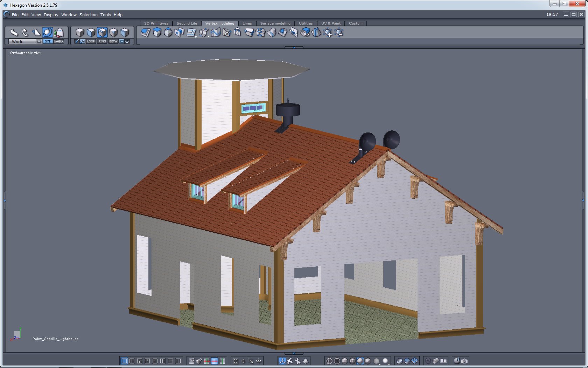This screenshot has width=588, height=368.
Task: Open the 3D Primitives tab
Action: [x=156, y=23]
